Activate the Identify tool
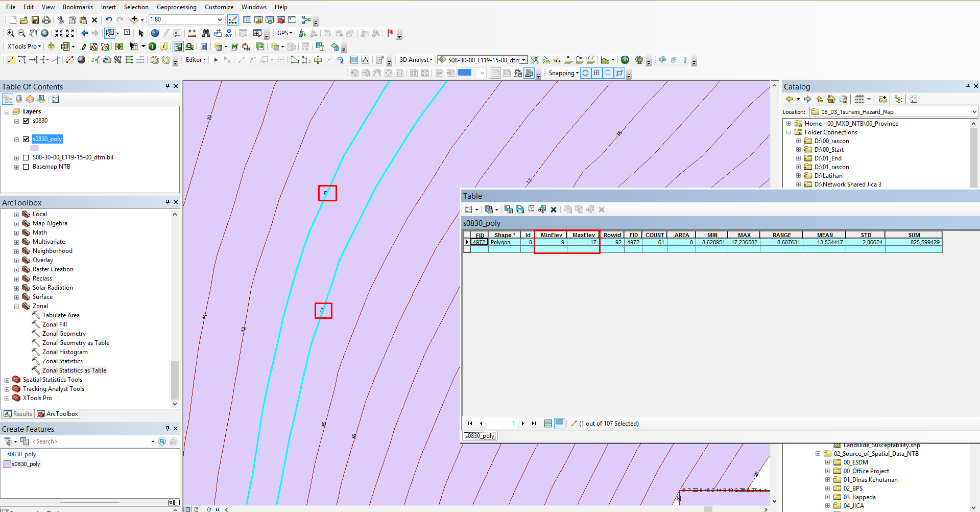 pos(155,33)
